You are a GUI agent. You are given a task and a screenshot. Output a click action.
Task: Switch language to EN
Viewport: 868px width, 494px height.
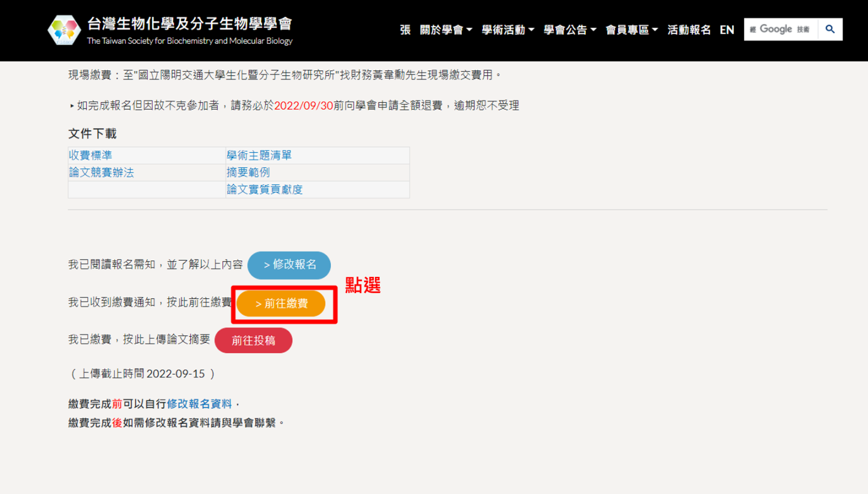tap(726, 30)
